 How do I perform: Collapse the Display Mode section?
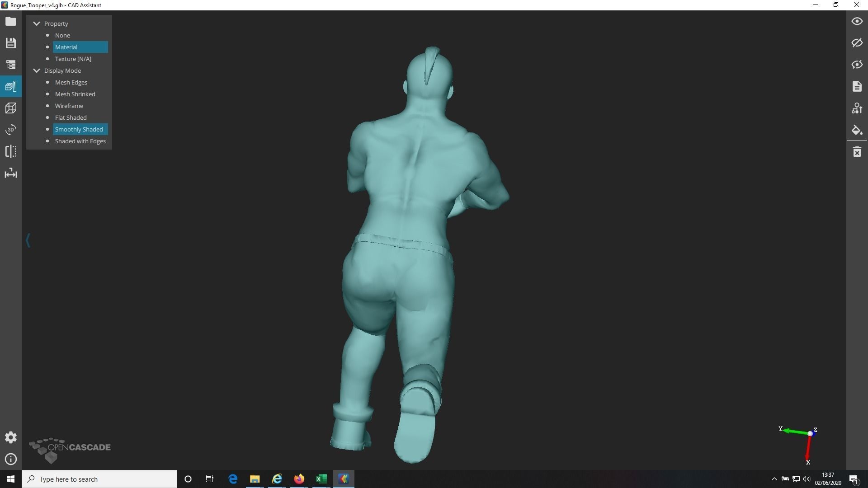[x=37, y=70]
